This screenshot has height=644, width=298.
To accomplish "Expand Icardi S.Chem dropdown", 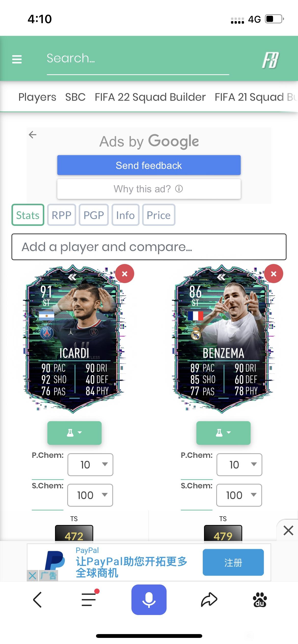I will (x=90, y=495).
